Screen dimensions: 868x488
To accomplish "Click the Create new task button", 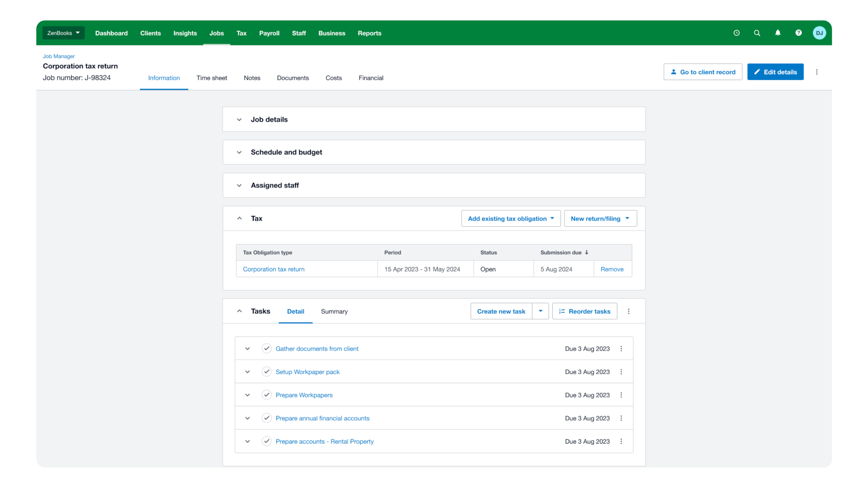I will coord(501,311).
